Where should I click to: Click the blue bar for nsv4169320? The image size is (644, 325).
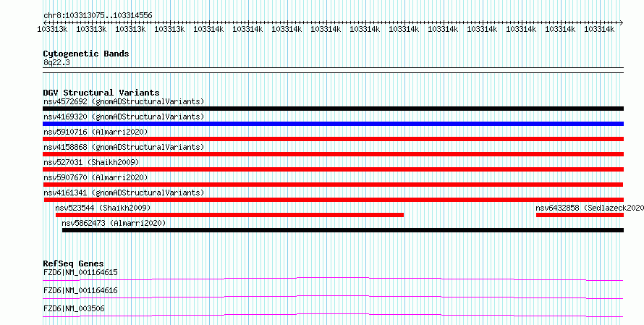pyautogui.click(x=333, y=124)
